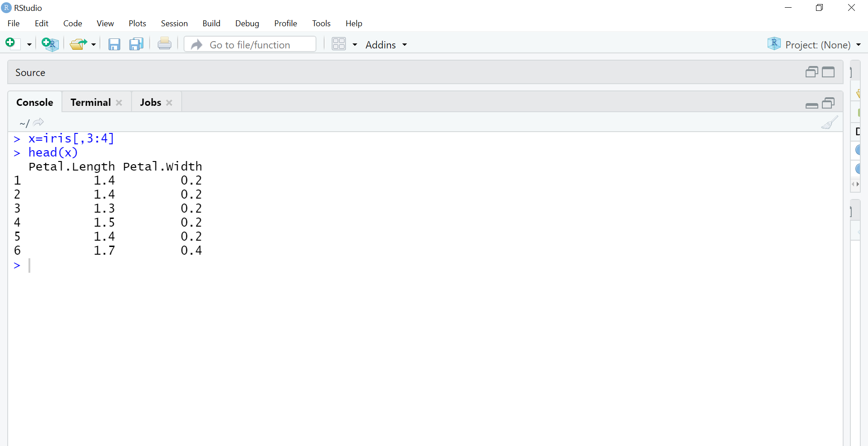Click the Source pane header label

pos(30,72)
